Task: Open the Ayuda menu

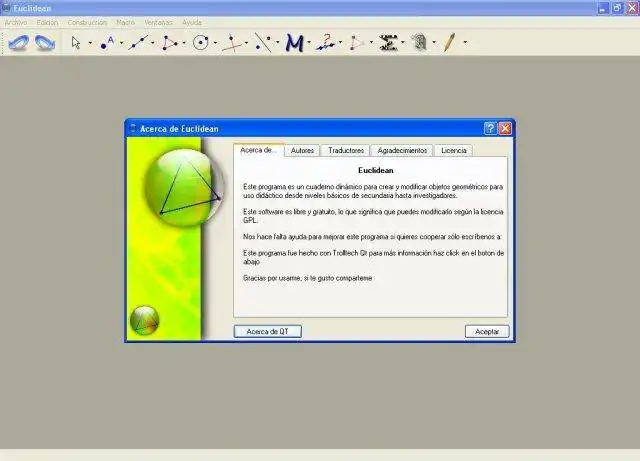Action: click(192, 22)
